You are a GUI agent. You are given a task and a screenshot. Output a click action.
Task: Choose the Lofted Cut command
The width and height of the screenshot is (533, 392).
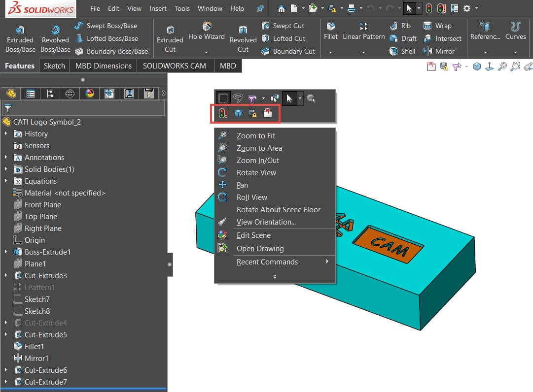(283, 39)
